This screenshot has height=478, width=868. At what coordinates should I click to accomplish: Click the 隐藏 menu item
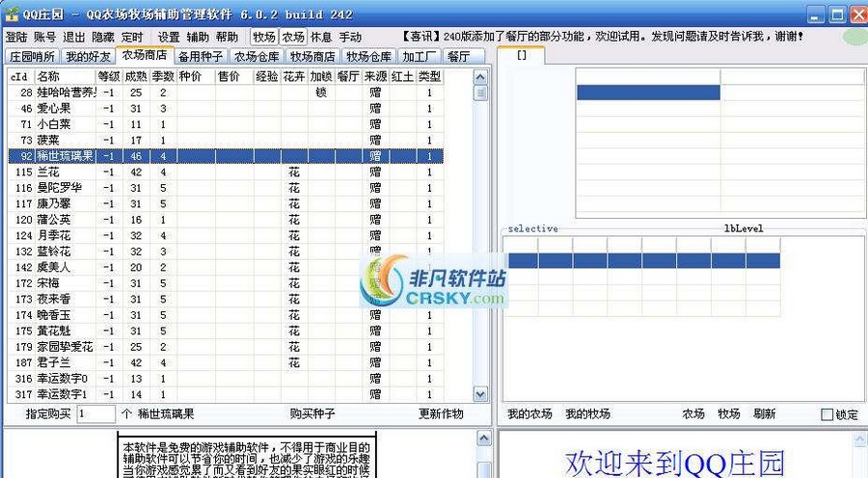pyautogui.click(x=103, y=37)
